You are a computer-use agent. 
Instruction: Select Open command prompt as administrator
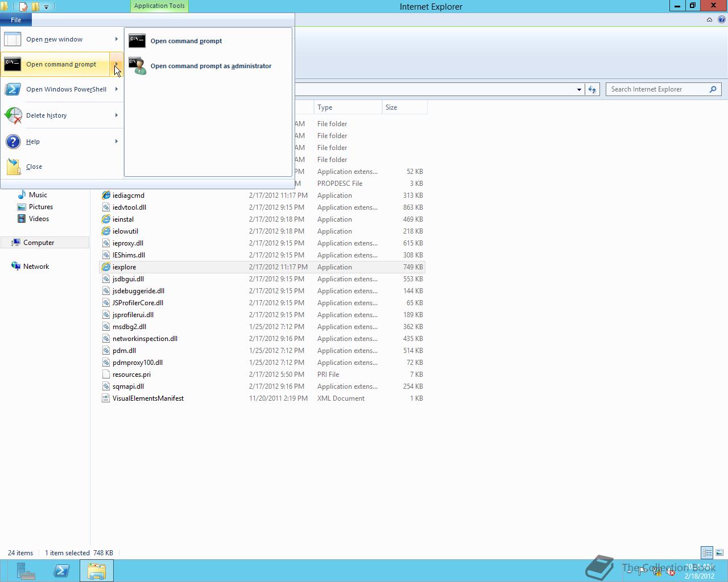pos(208,66)
